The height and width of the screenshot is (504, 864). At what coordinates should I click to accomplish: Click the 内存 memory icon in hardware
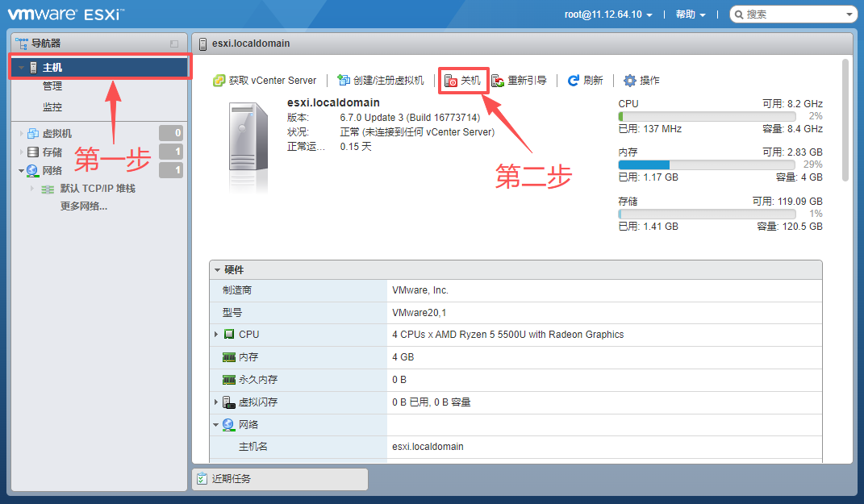228,357
